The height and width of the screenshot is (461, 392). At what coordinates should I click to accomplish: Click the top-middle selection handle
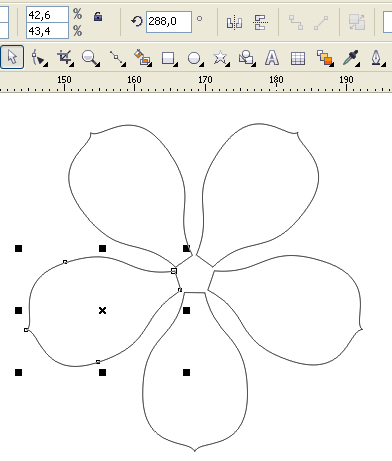coord(103,248)
